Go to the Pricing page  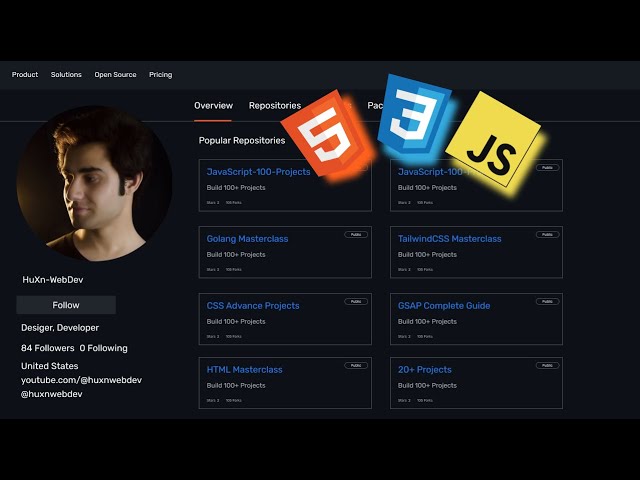(160, 75)
